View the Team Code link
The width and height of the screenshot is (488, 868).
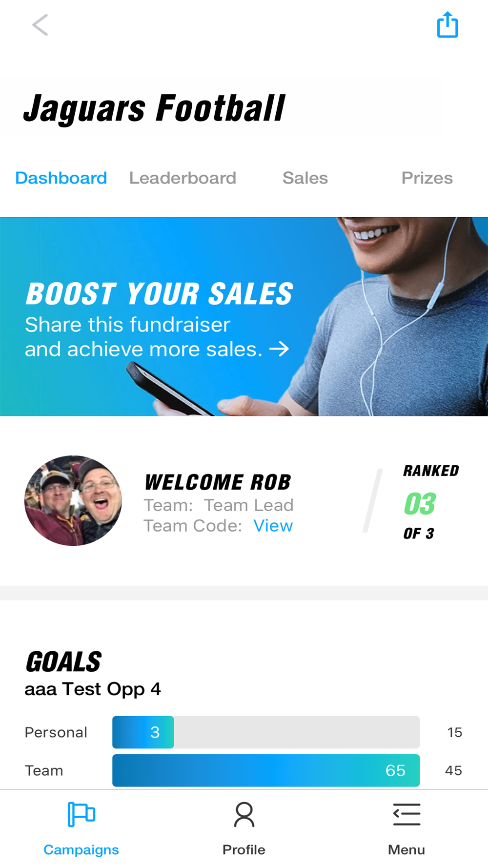pyautogui.click(x=273, y=526)
